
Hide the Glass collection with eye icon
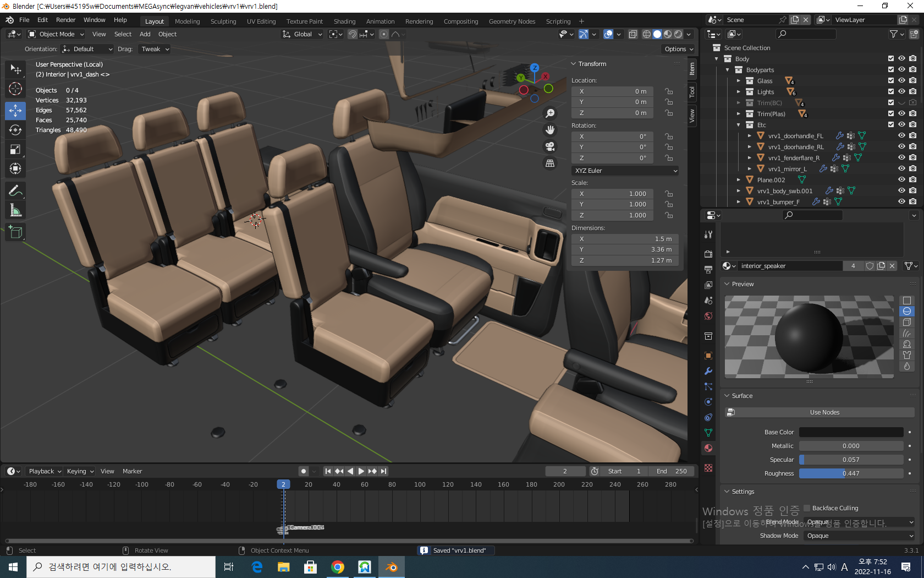(x=901, y=81)
